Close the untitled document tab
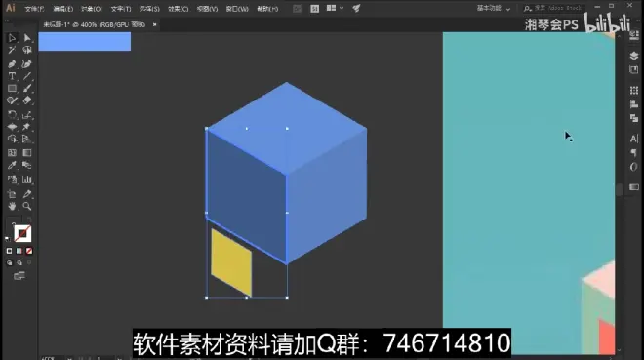The height and width of the screenshot is (360, 644). (155, 24)
